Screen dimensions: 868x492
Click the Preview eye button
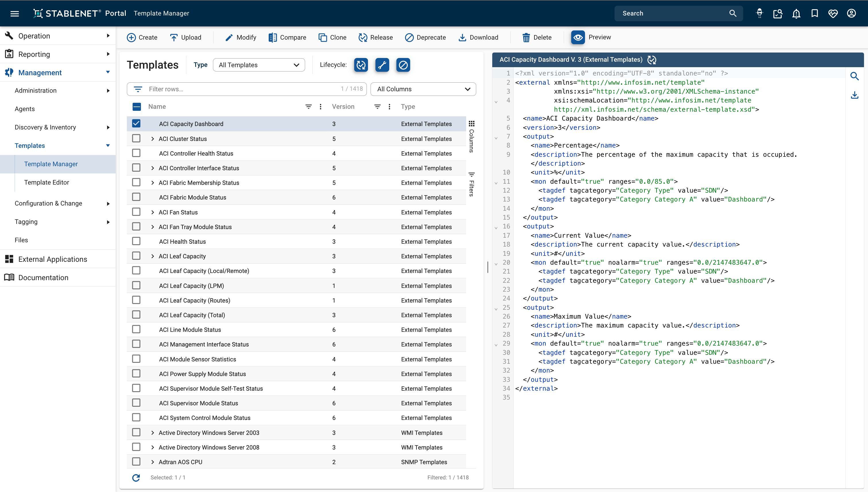tap(578, 37)
